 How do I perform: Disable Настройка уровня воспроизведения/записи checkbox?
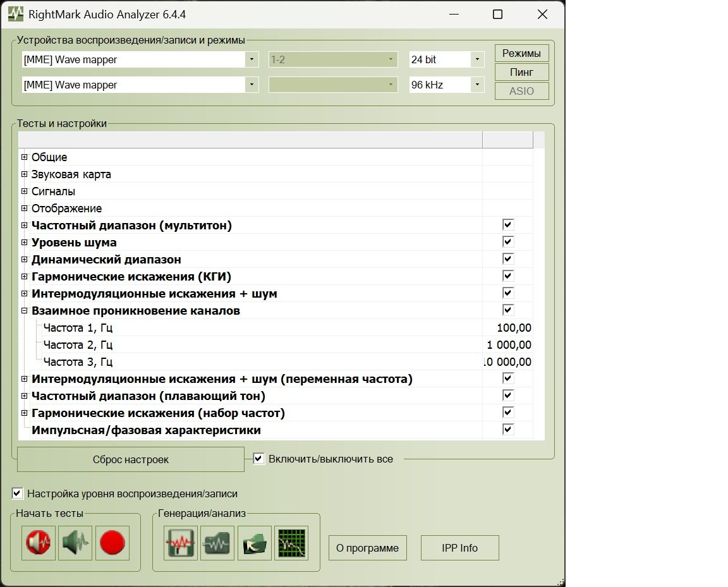coord(18,493)
